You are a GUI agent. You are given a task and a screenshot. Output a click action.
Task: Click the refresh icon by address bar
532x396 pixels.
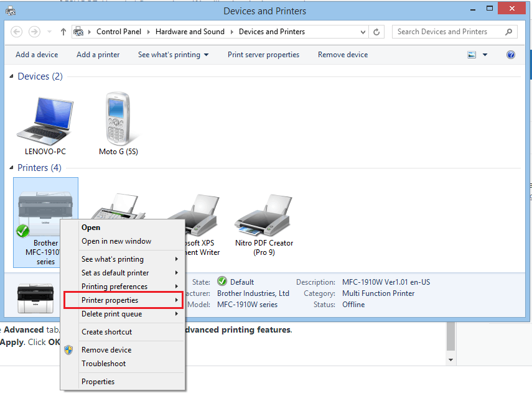pyautogui.click(x=376, y=32)
